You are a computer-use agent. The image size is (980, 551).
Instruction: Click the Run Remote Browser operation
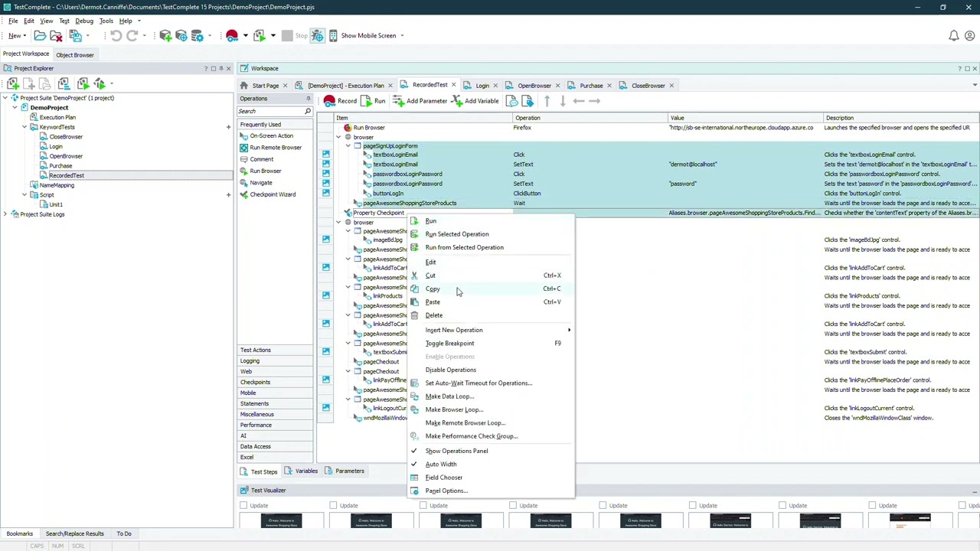click(275, 148)
